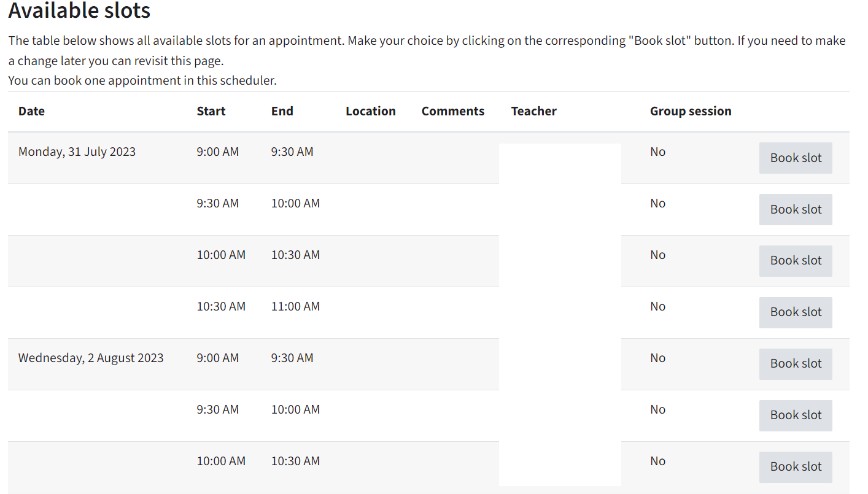Book the Monday 9:00 AM slot
868x494 pixels.
796,158
